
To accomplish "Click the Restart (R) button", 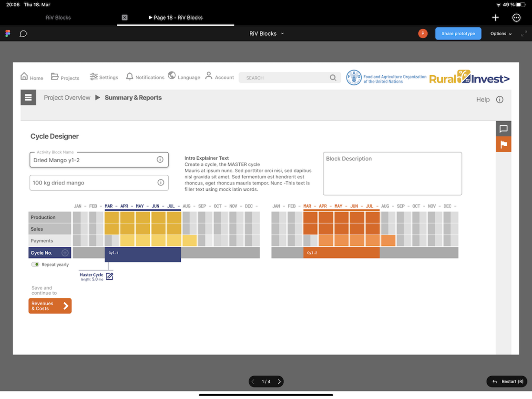I will click(x=507, y=382).
